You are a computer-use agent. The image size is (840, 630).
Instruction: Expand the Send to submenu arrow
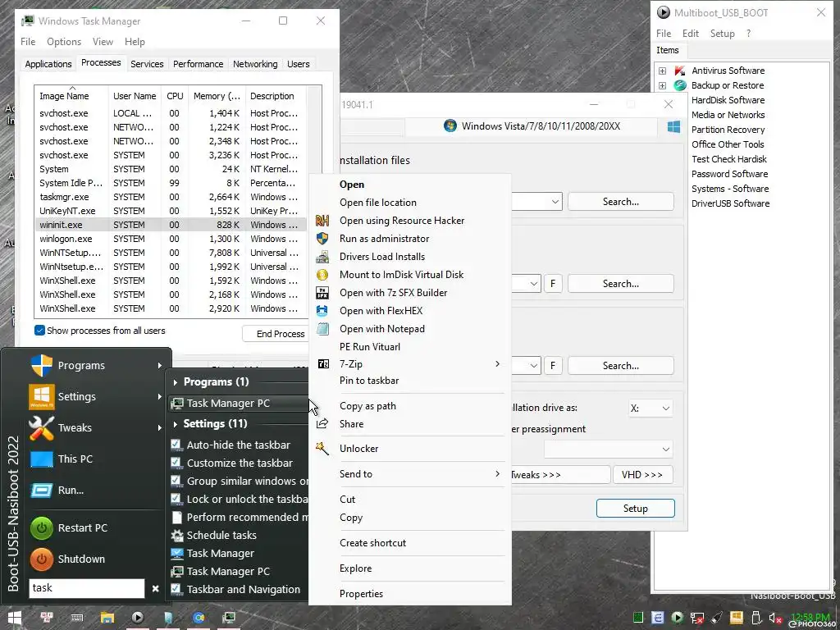497,473
